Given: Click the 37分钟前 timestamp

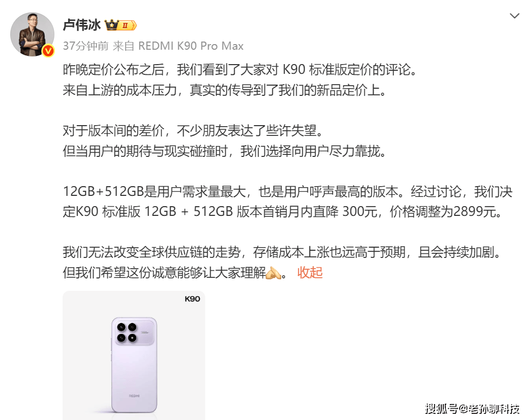Looking at the screenshot, I should pos(86,46).
